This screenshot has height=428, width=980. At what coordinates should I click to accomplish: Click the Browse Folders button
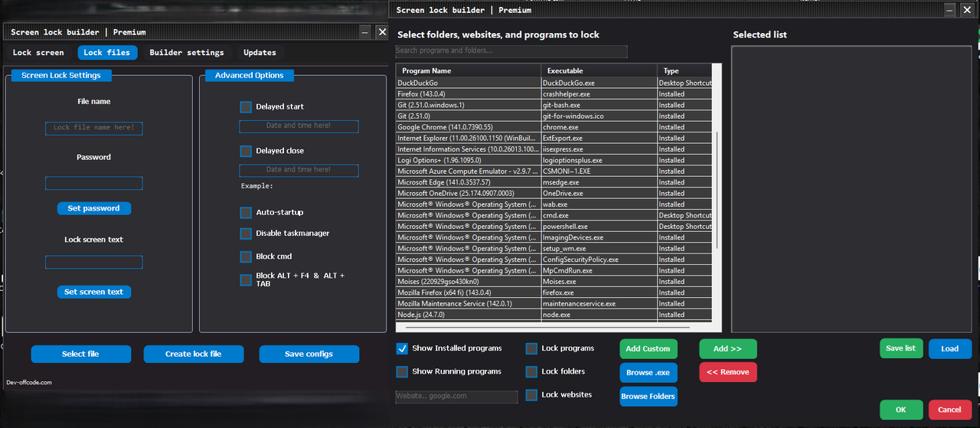pyautogui.click(x=648, y=397)
